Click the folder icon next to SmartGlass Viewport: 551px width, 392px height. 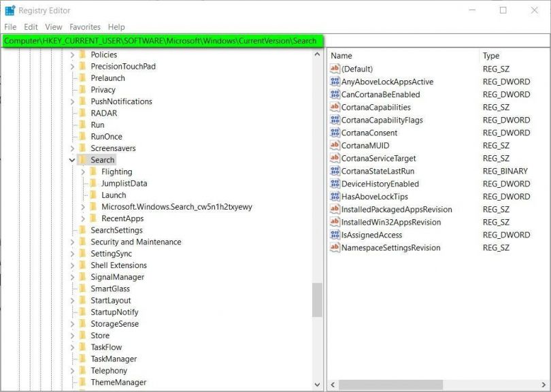coord(82,289)
